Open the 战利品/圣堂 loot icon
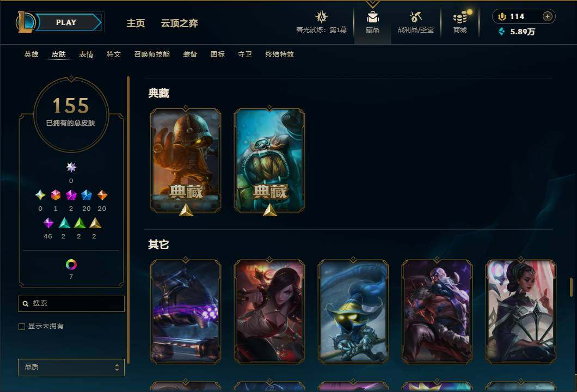 (x=415, y=17)
